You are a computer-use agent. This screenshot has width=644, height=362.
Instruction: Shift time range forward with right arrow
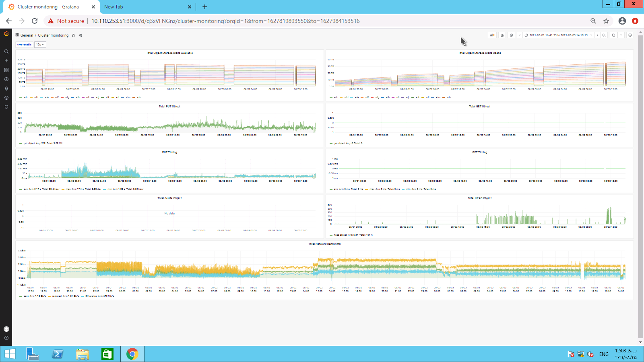(597, 35)
